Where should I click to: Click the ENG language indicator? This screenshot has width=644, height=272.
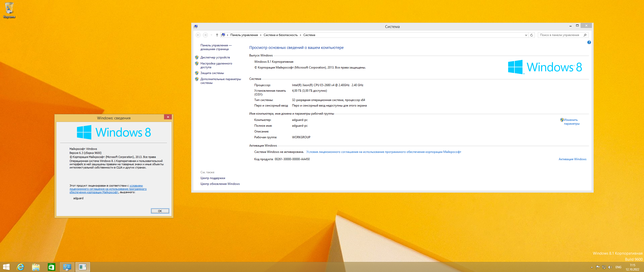coord(618,267)
